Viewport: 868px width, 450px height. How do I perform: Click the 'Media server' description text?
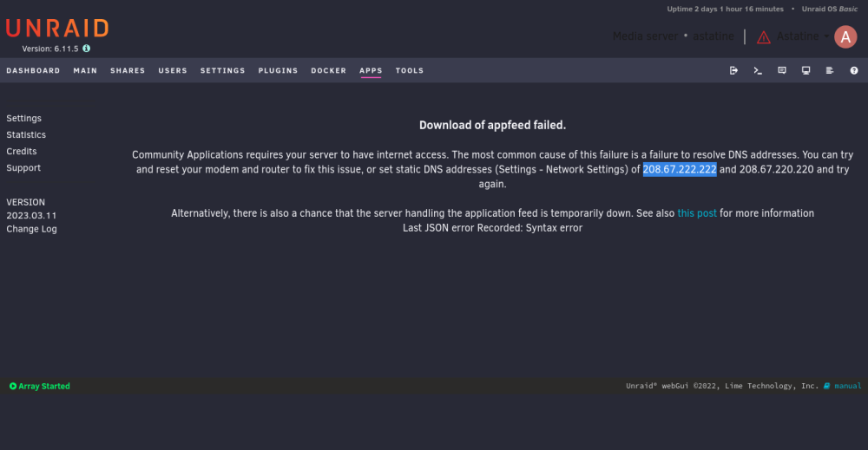pos(645,36)
